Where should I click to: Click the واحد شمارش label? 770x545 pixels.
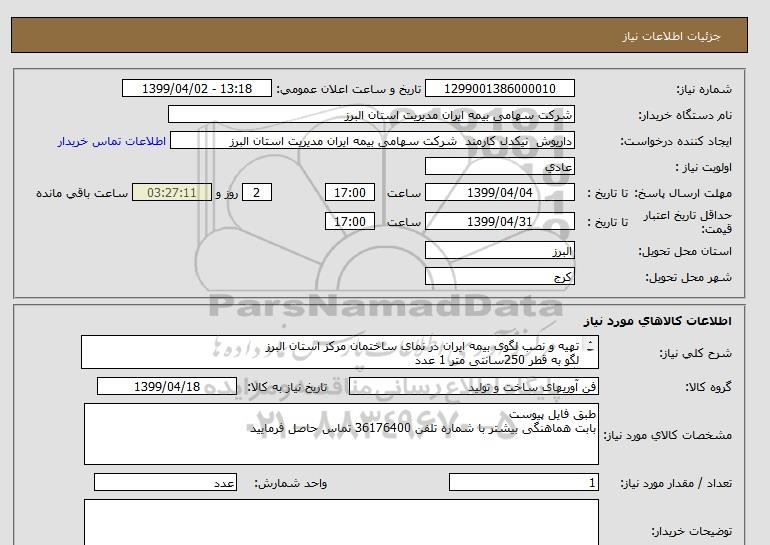click(291, 484)
